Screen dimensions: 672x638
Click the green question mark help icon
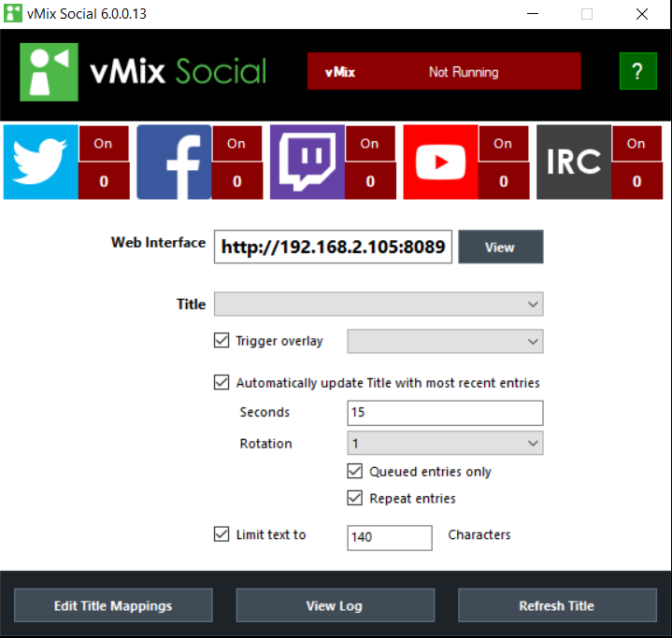click(638, 71)
